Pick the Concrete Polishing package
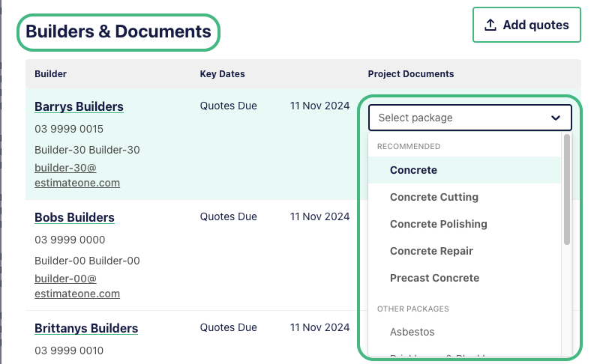Screen dimensions: 597x364 (x=438, y=224)
